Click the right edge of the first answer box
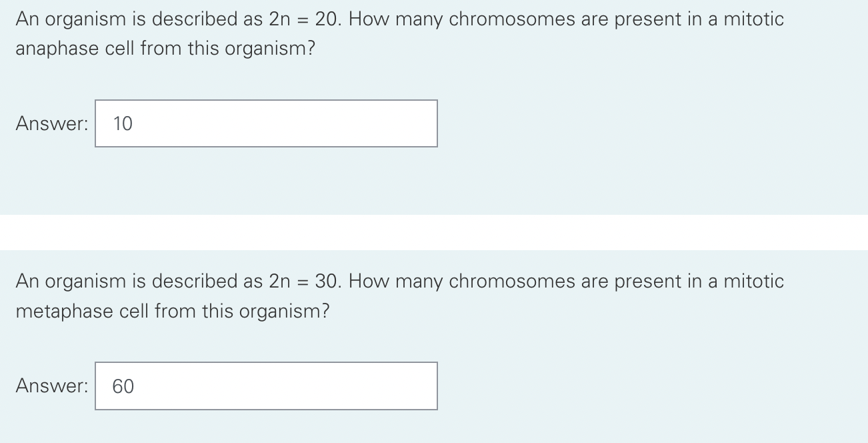The image size is (868, 443). click(x=437, y=123)
